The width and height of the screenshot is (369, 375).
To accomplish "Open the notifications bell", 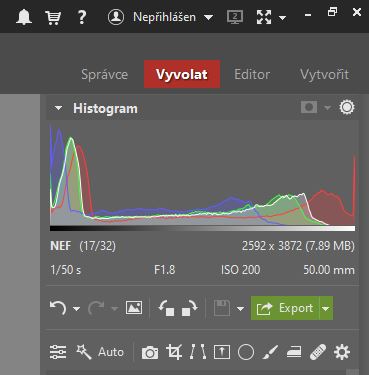I will pos(24,17).
